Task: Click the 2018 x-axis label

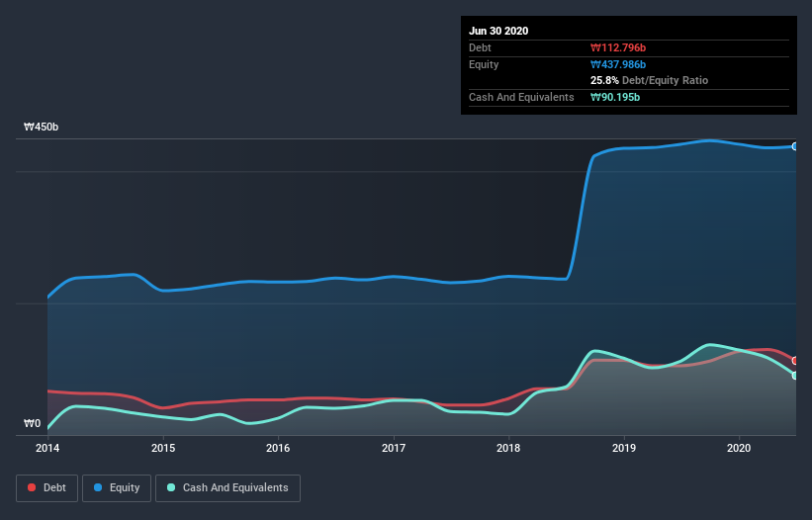Action: point(508,448)
